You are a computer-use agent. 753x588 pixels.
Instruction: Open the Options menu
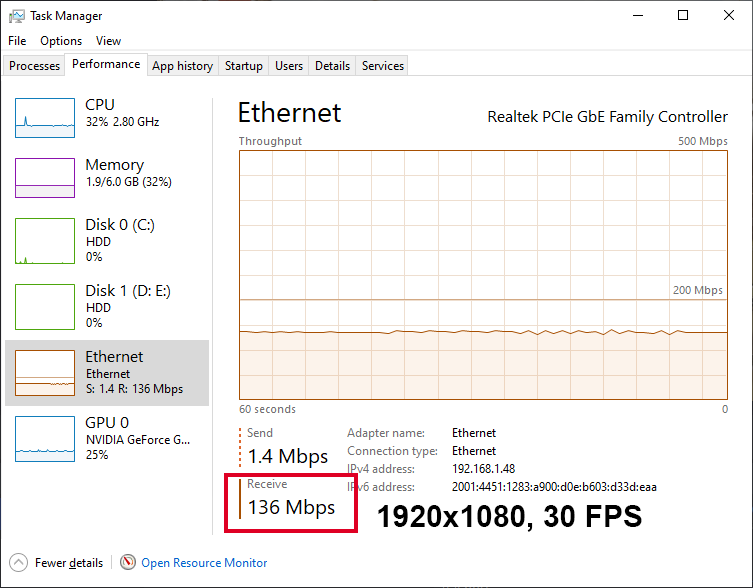[61, 41]
